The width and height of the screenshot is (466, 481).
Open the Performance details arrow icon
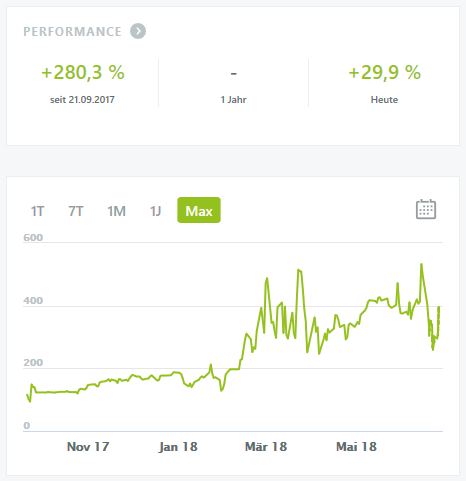tap(138, 31)
